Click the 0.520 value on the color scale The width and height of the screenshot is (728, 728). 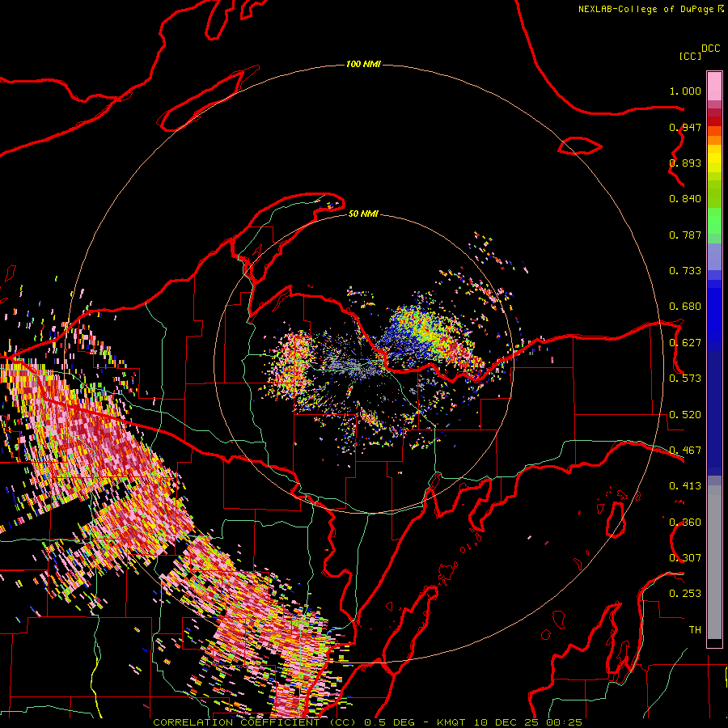[x=685, y=415]
